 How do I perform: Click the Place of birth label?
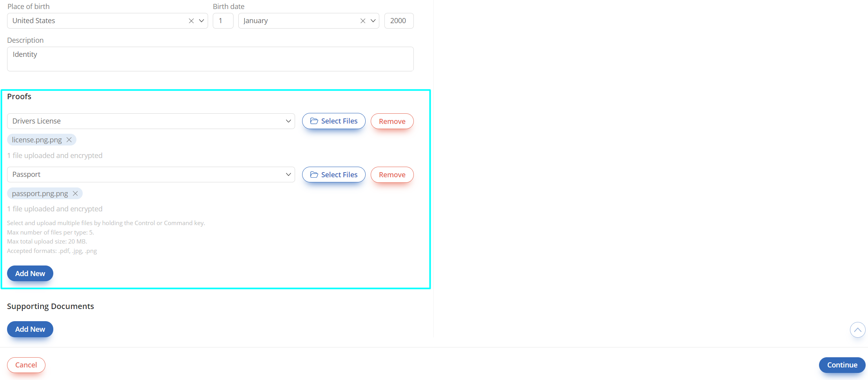click(x=29, y=6)
